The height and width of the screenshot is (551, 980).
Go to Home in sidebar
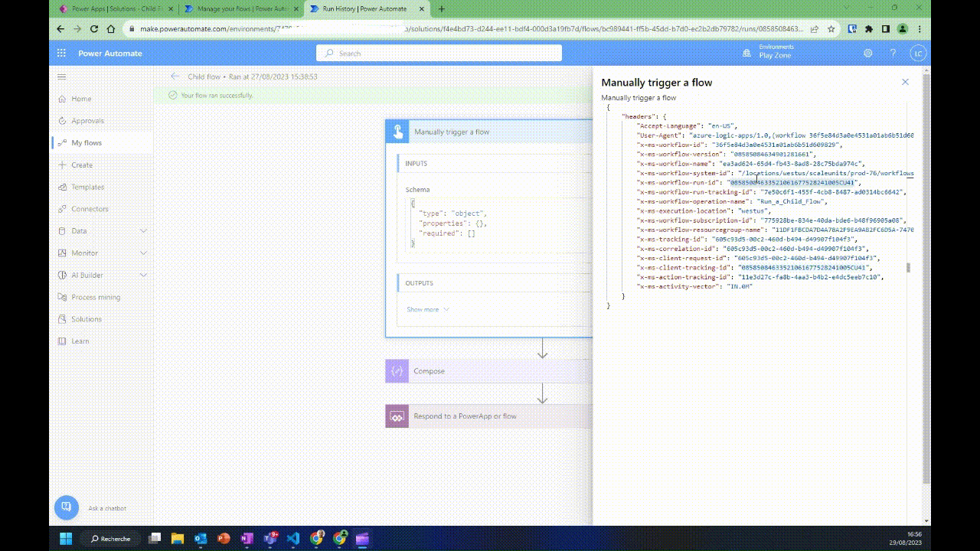click(81, 99)
